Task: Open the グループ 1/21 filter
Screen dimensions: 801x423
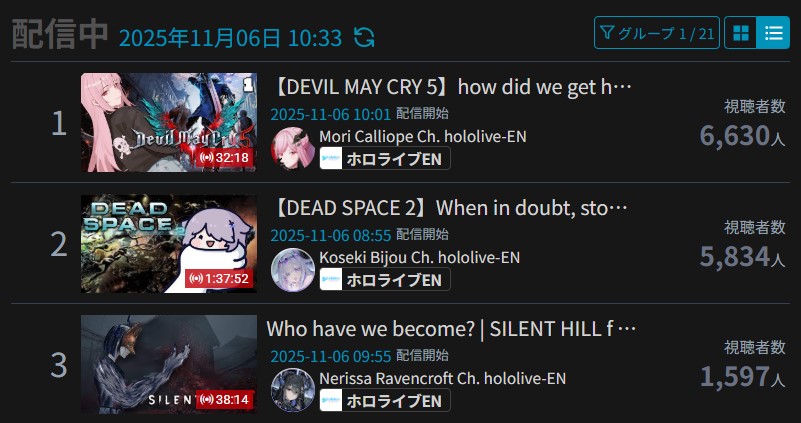Action: click(656, 33)
